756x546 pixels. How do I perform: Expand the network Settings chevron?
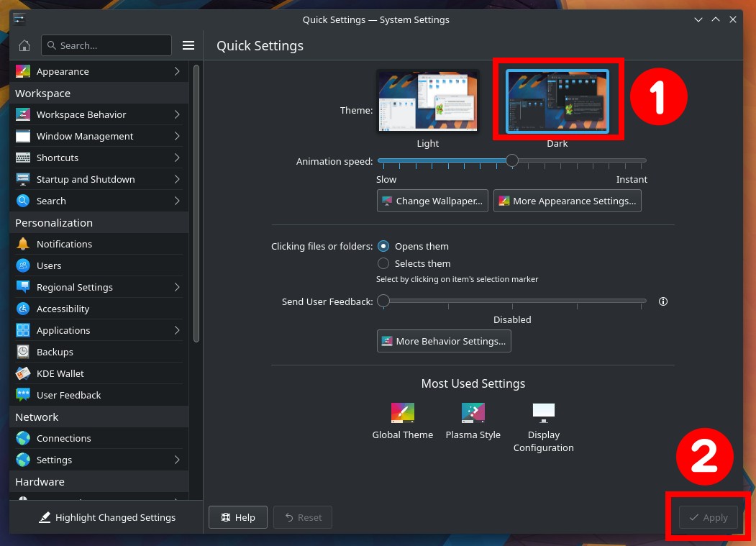pyautogui.click(x=177, y=460)
